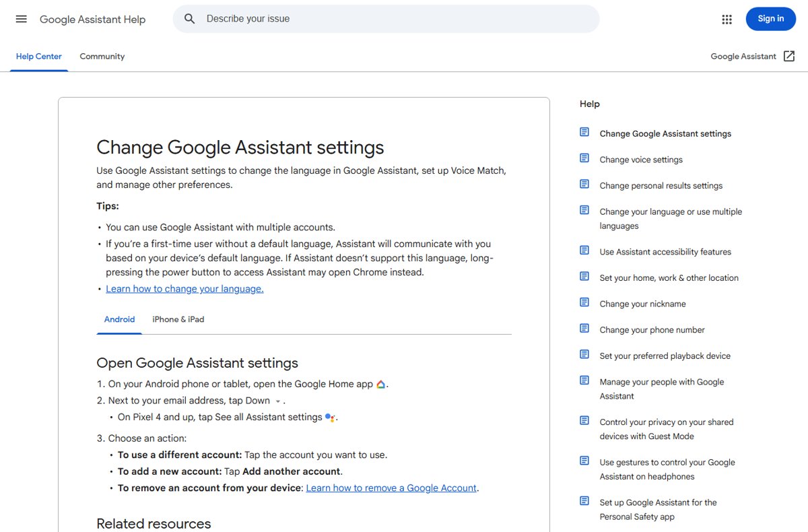Click article icon beside Use Assistant accessibility features
This screenshot has width=808, height=532.
coord(584,251)
